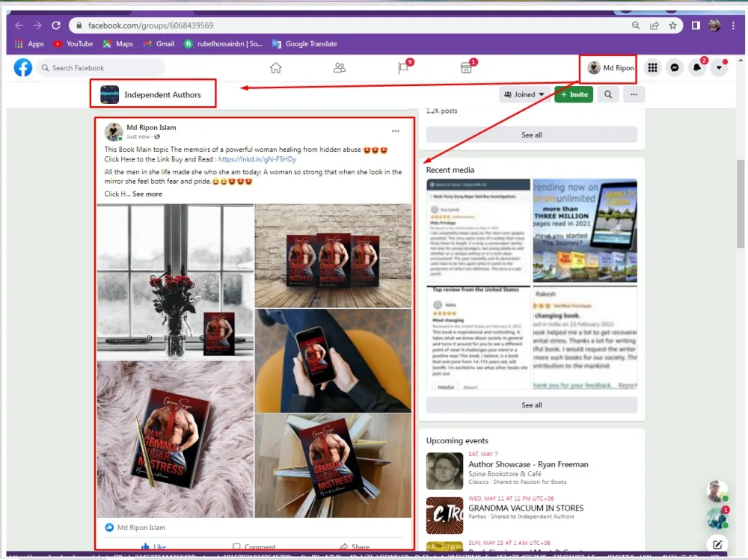
Task: Open the Chrome profile avatar
Action: (x=714, y=25)
